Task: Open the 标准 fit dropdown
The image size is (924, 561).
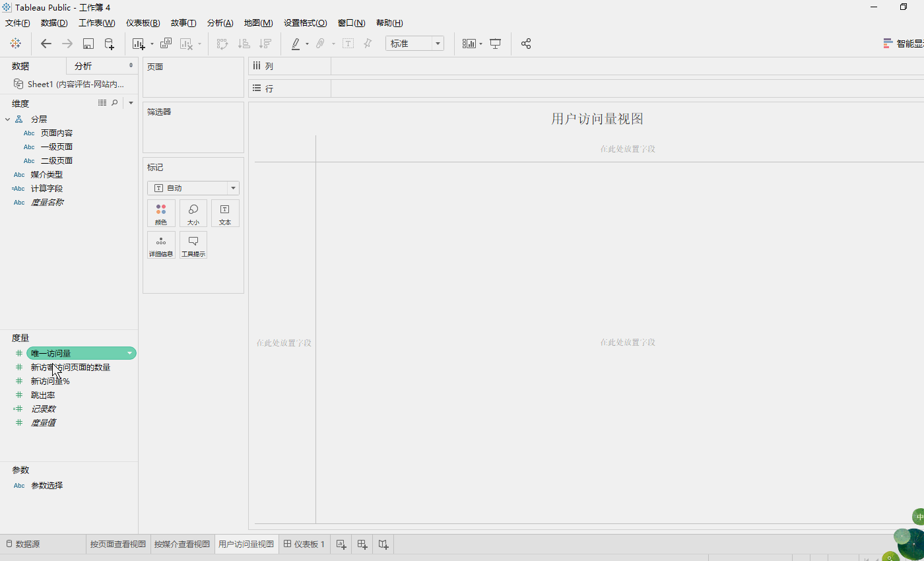Action: pyautogui.click(x=414, y=44)
